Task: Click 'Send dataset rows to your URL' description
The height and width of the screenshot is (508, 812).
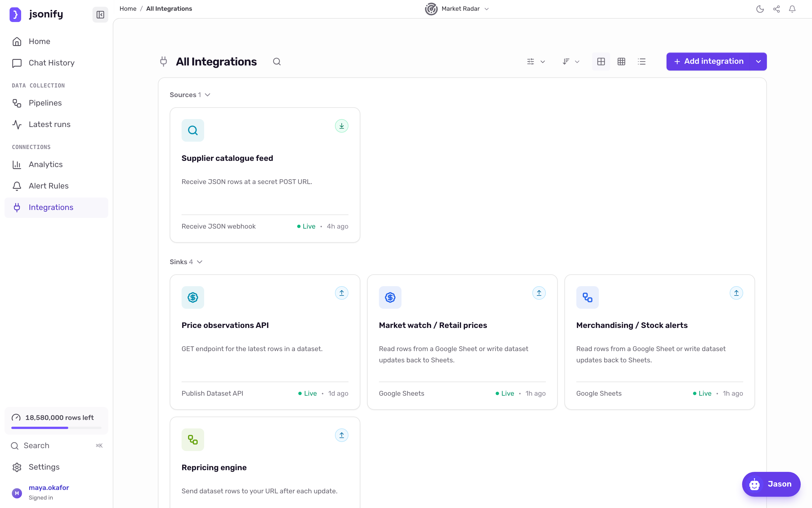Action: pyautogui.click(x=259, y=491)
